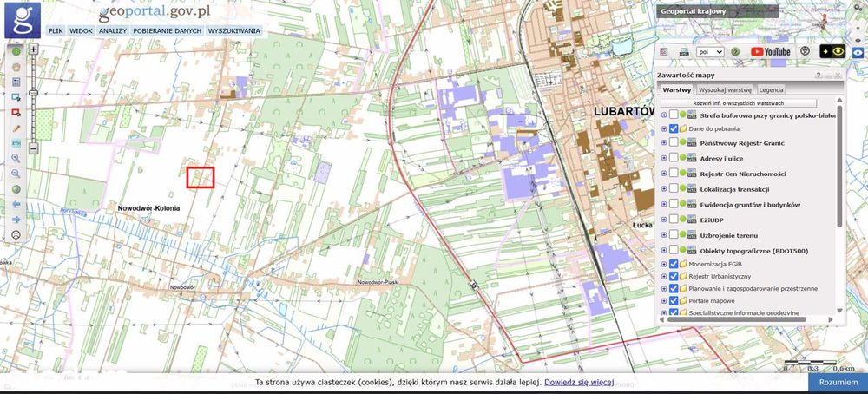Open the pol language dropdown
The height and width of the screenshot is (394, 868).
point(710,51)
